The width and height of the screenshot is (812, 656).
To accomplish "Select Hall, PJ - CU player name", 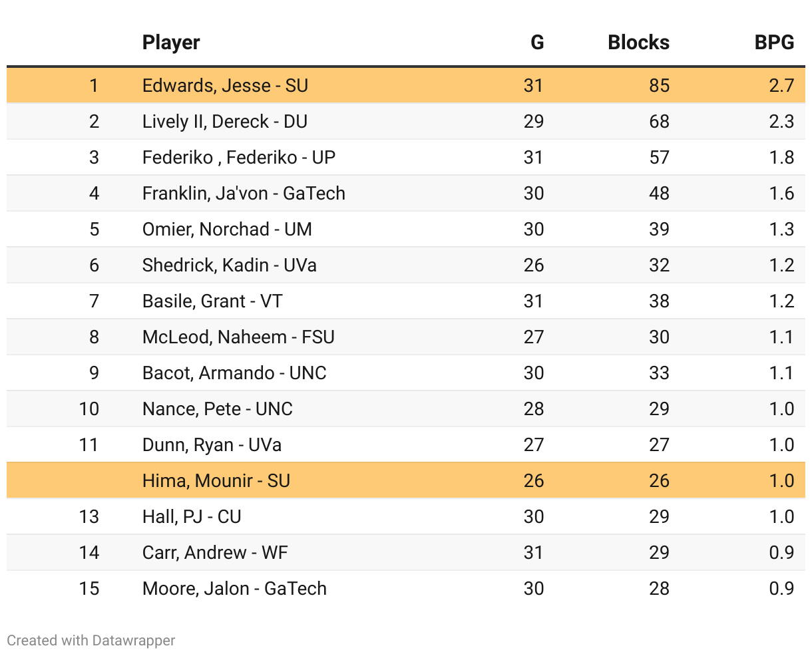I will click(192, 517).
